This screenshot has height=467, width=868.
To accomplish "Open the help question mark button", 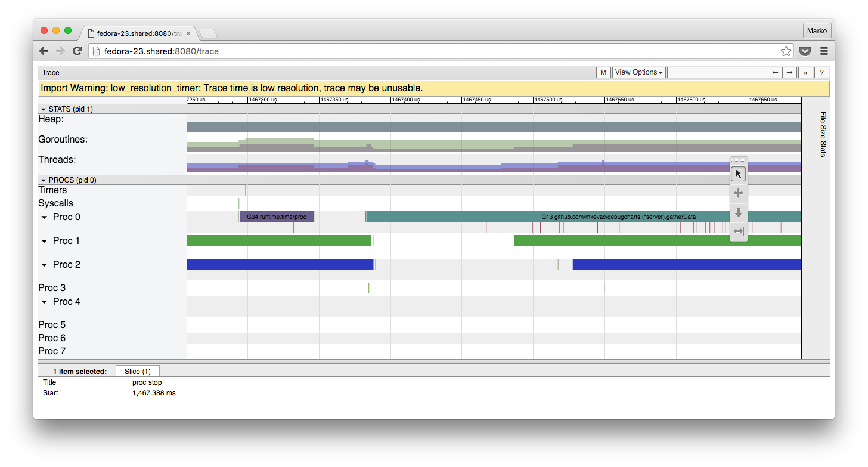I will [x=821, y=72].
